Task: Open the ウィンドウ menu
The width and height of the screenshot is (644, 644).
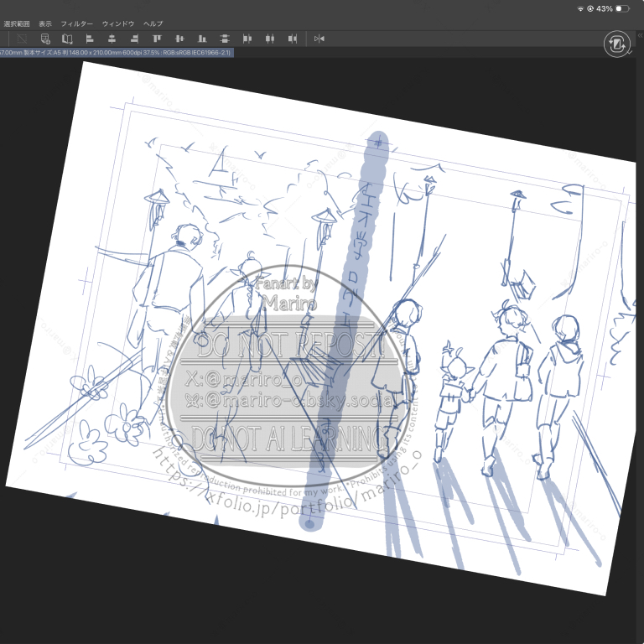Action: pyautogui.click(x=118, y=23)
